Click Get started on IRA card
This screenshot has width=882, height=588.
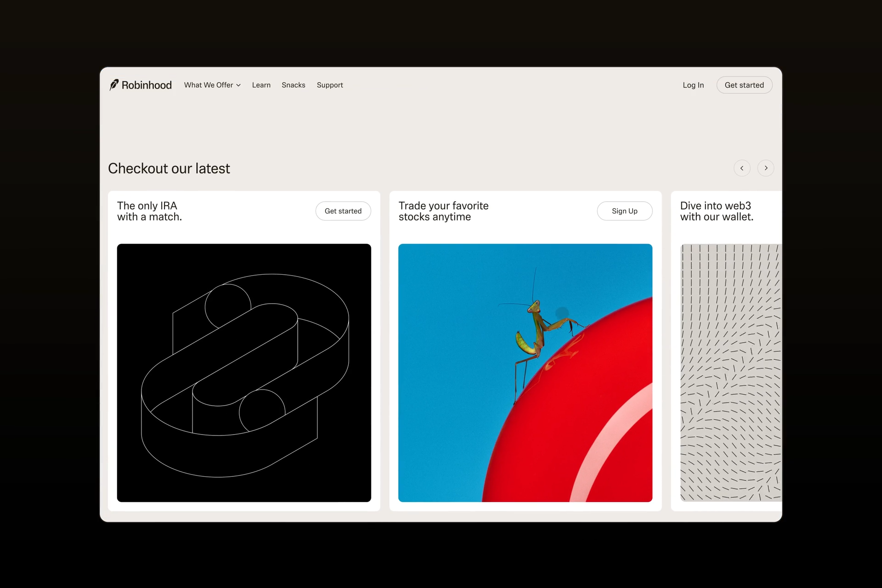343,211
